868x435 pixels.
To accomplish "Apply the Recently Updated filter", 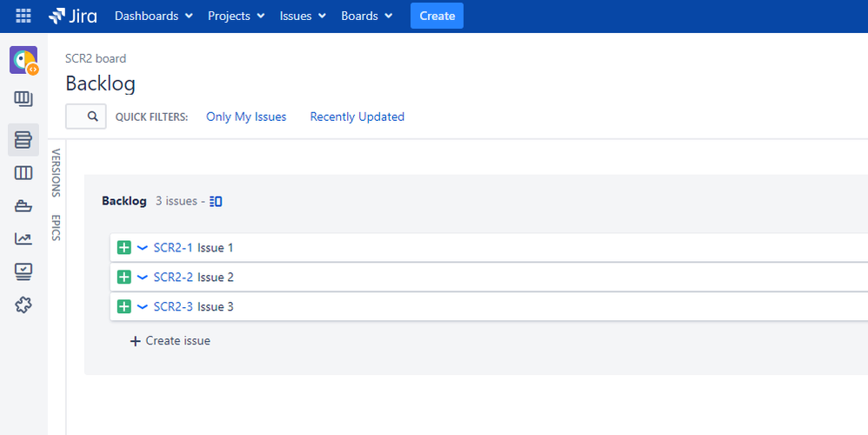I will pyautogui.click(x=357, y=117).
